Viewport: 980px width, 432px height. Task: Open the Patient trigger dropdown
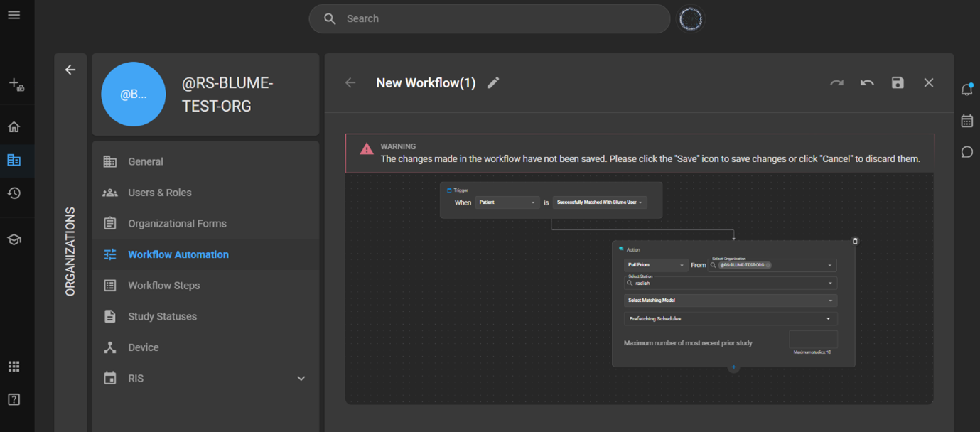click(507, 202)
